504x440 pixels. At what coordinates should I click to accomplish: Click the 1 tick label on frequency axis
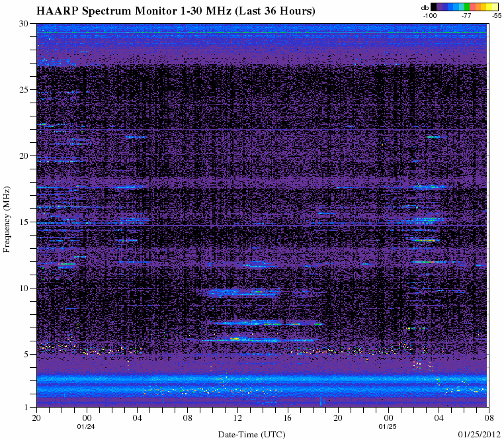26,408
